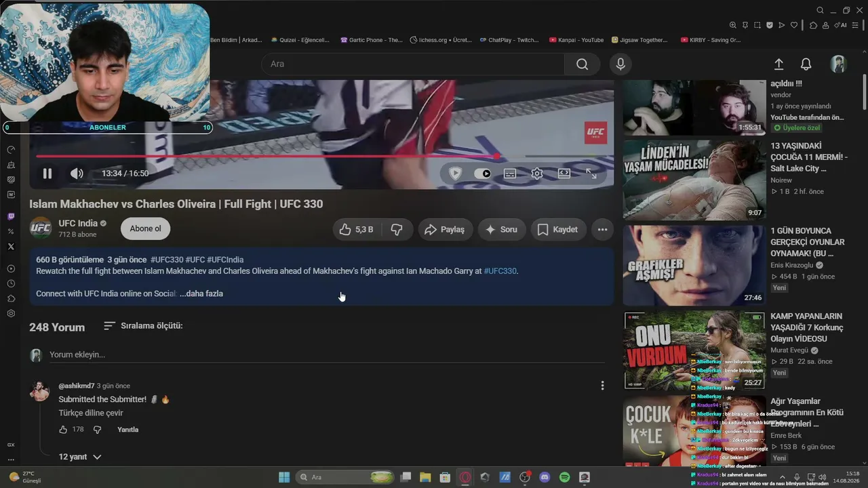Toggle the autoplay switch in player
This screenshot has height=488, width=868.
(482, 174)
